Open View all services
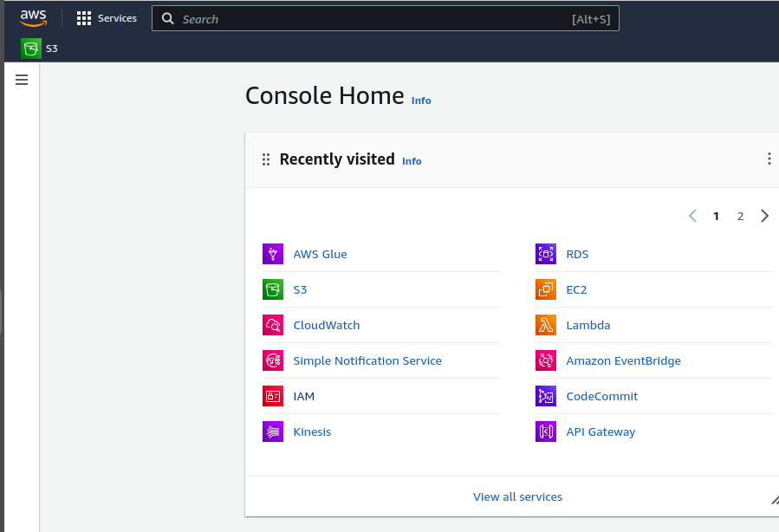This screenshot has height=532, width=779. [517, 496]
